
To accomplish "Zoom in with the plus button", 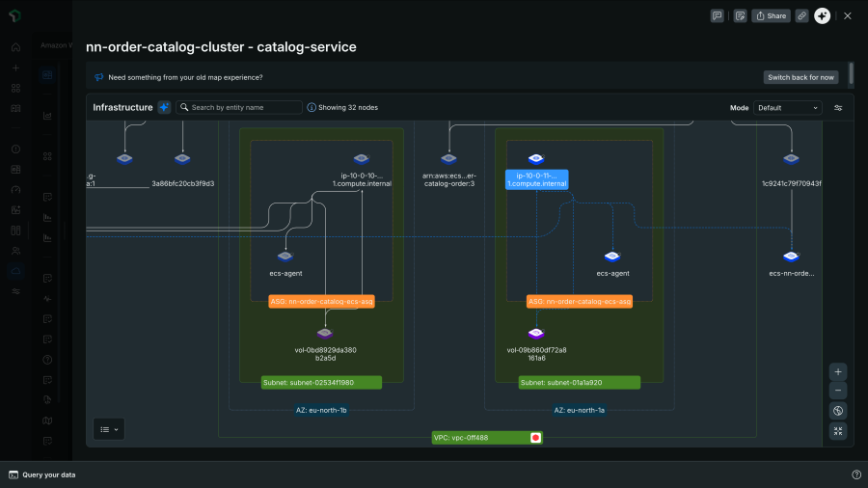I will [x=838, y=372].
